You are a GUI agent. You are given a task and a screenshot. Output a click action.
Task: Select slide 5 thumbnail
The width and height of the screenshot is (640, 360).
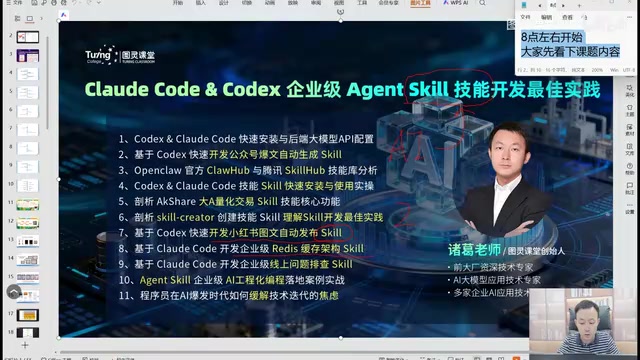[x=28, y=93]
